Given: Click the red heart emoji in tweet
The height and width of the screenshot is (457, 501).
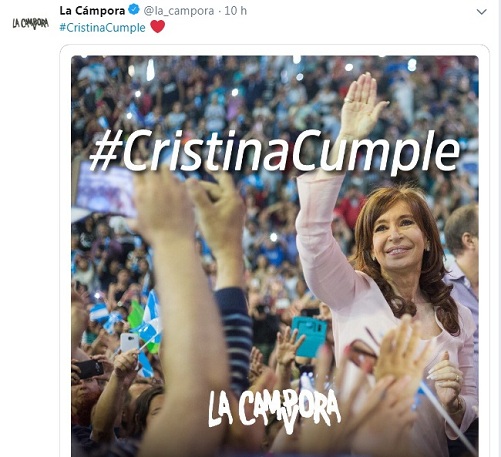Looking at the screenshot, I should click(x=157, y=27).
